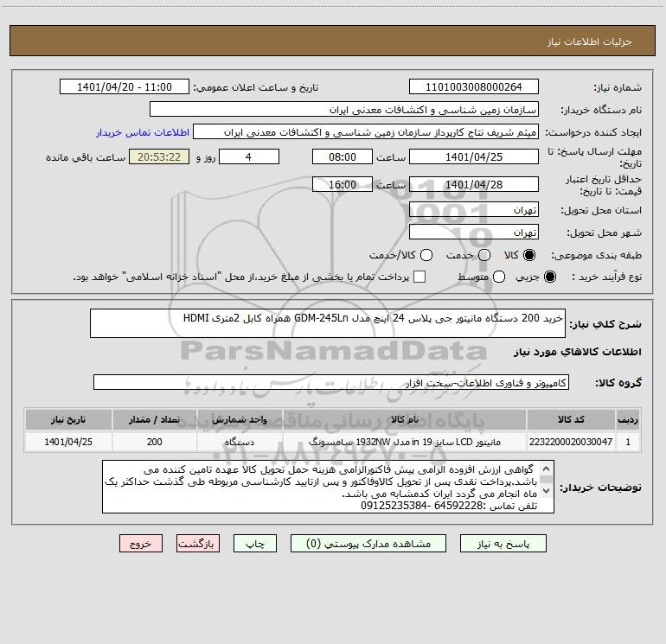Click the شماره نیاز number field
The width and height of the screenshot is (666, 644).
474,87
